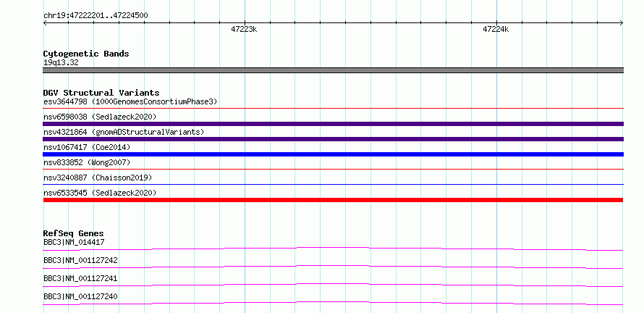Viewport: 644px width, 313px height.
Task: Click the 47223k ruler tick label
Action: click(x=244, y=29)
